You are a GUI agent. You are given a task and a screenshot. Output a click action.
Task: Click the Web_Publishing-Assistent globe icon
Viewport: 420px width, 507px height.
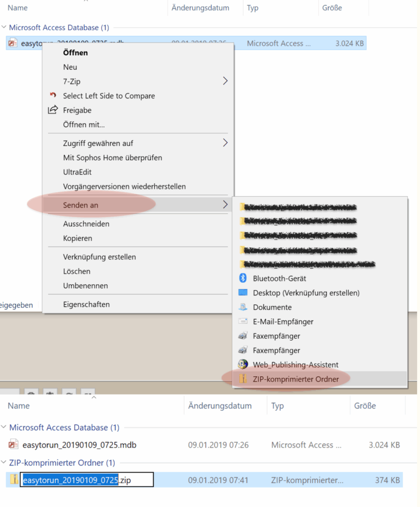pyautogui.click(x=243, y=365)
